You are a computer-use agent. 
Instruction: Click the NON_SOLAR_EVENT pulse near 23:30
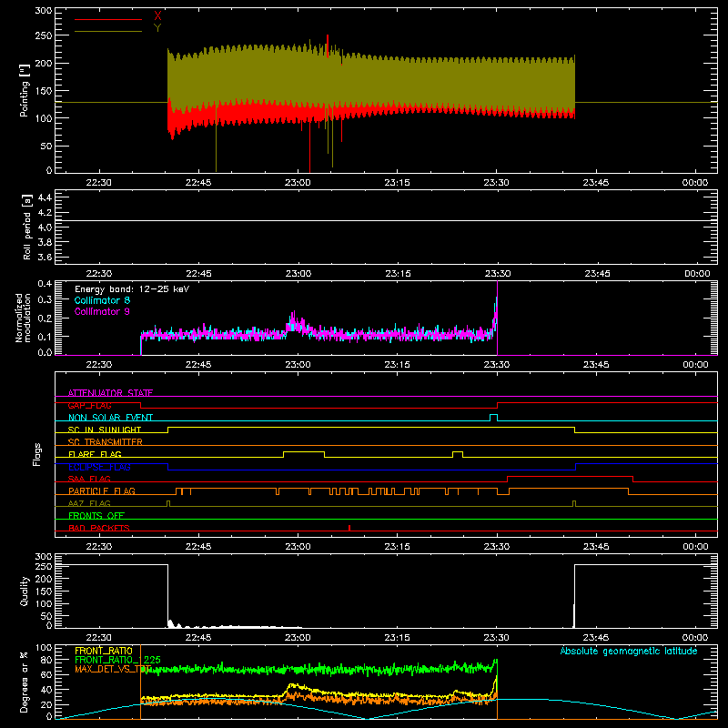[493, 417]
